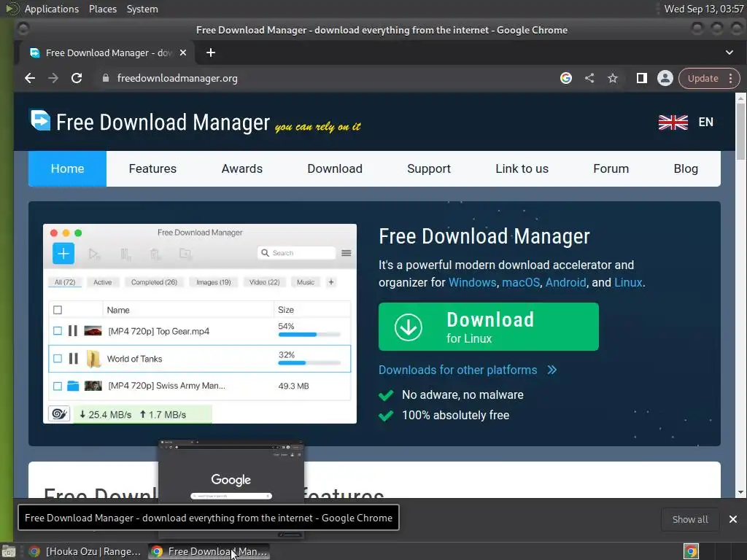
Task: Go back to the previous page
Action: (x=30, y=78)
